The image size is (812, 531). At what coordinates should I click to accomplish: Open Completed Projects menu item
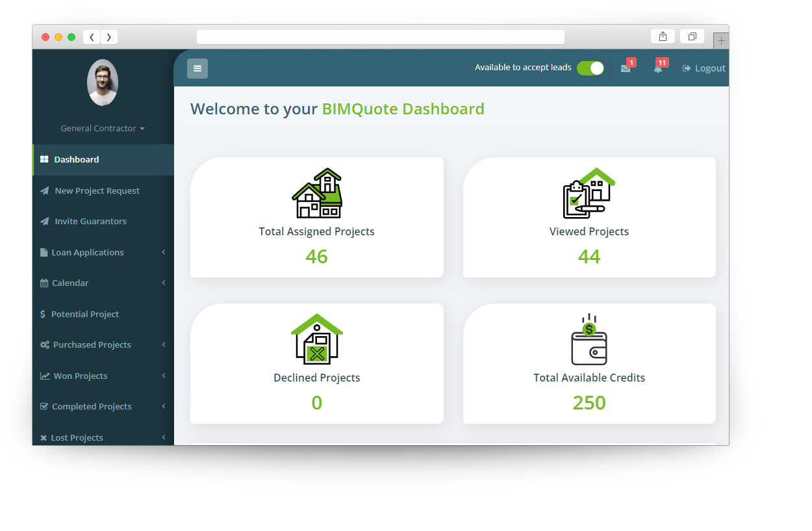[103, 407]
